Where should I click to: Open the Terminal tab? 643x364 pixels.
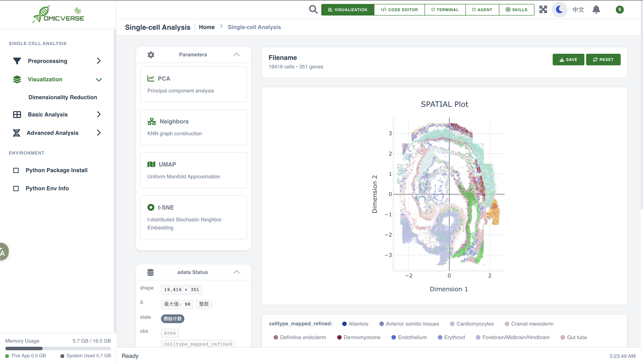pos(445,9)
